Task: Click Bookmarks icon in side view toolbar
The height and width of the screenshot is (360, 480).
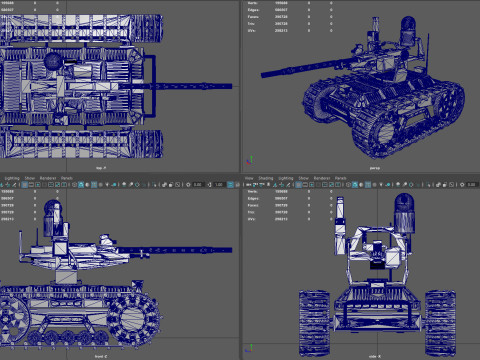Action: click(268, 185)
